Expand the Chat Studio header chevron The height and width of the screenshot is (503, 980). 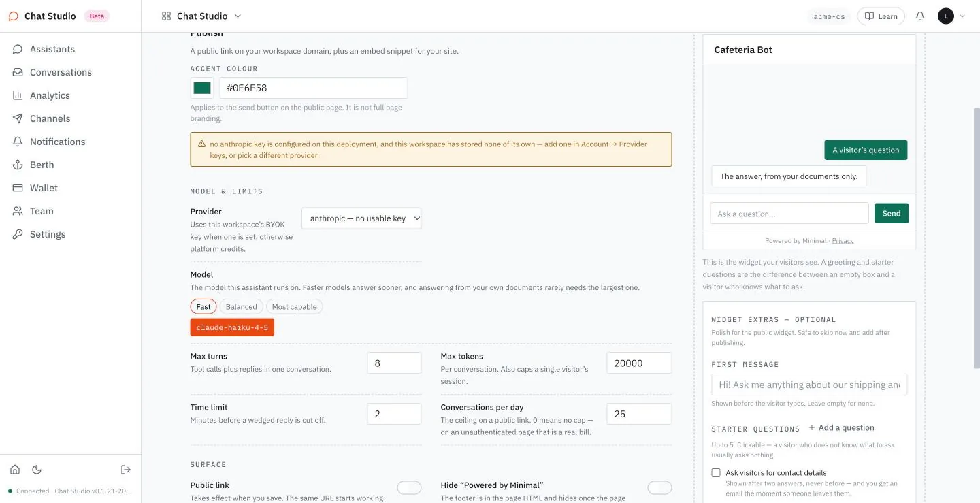(x=238, y=16)
